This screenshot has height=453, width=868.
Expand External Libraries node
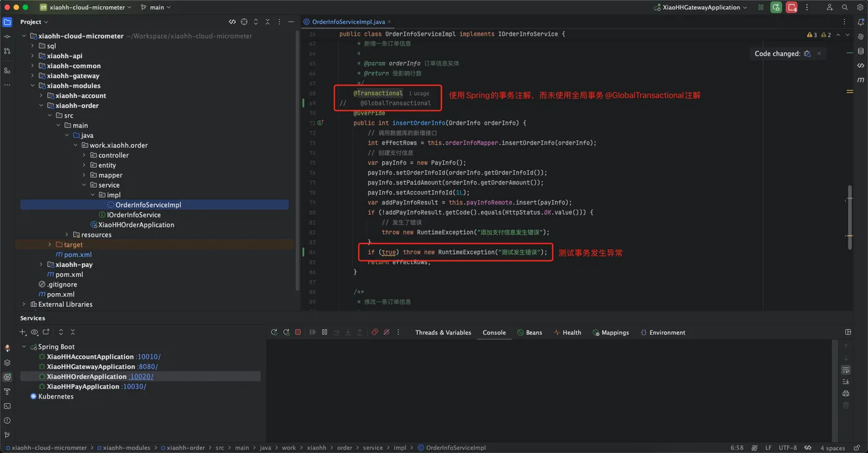click(24, 304)
